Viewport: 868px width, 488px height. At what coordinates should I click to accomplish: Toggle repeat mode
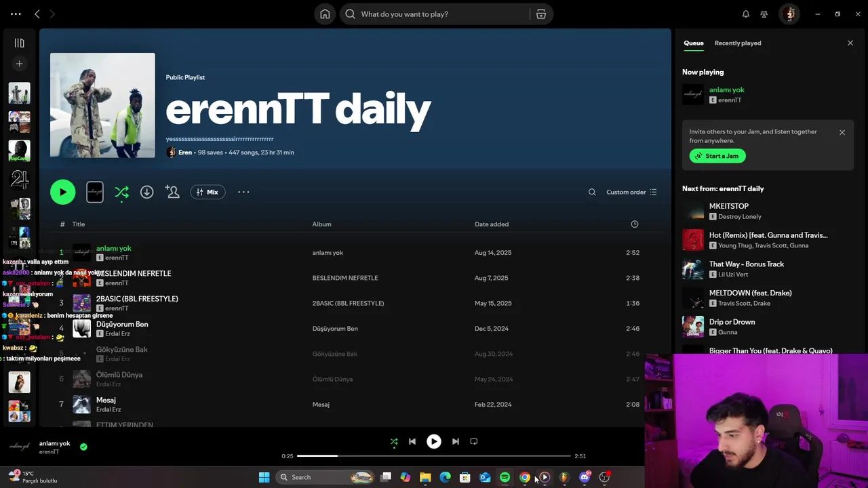(x=474, y=441)
